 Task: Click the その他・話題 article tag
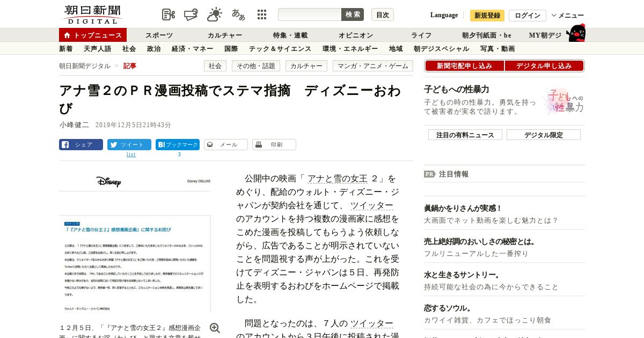[x=256, y=66]
